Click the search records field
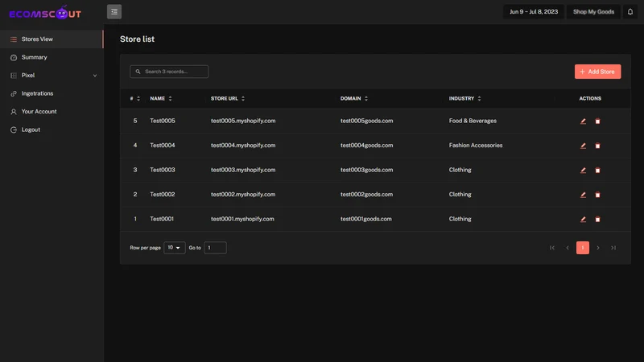The width and height of the screenshot is (644, 362). tap(169, 72)
